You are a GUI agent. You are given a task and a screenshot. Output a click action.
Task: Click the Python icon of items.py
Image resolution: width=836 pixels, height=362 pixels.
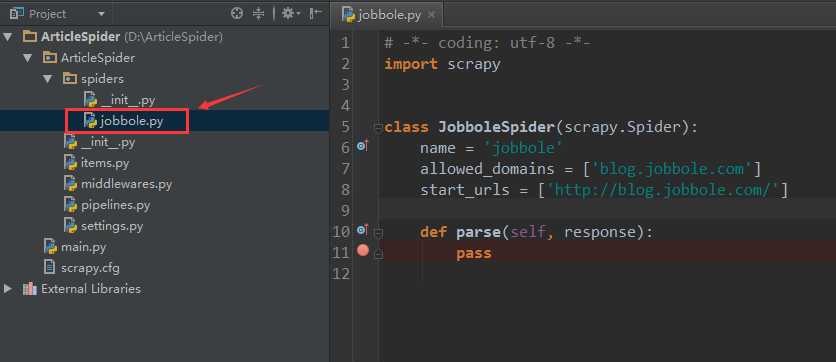[70, 163]
